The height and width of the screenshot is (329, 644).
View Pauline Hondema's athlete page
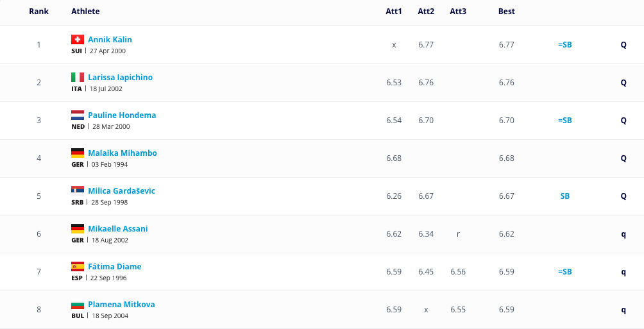(122, 115)
